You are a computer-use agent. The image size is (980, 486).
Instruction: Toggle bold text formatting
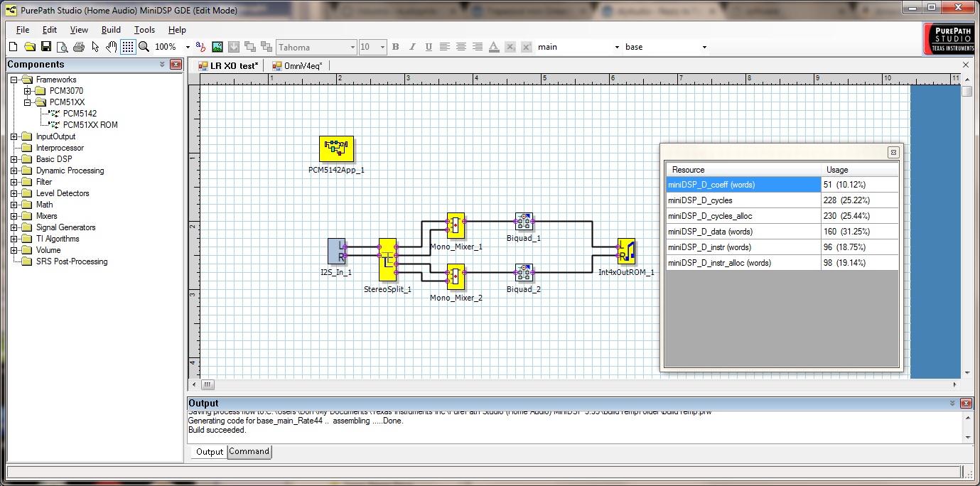click(396, 47)
